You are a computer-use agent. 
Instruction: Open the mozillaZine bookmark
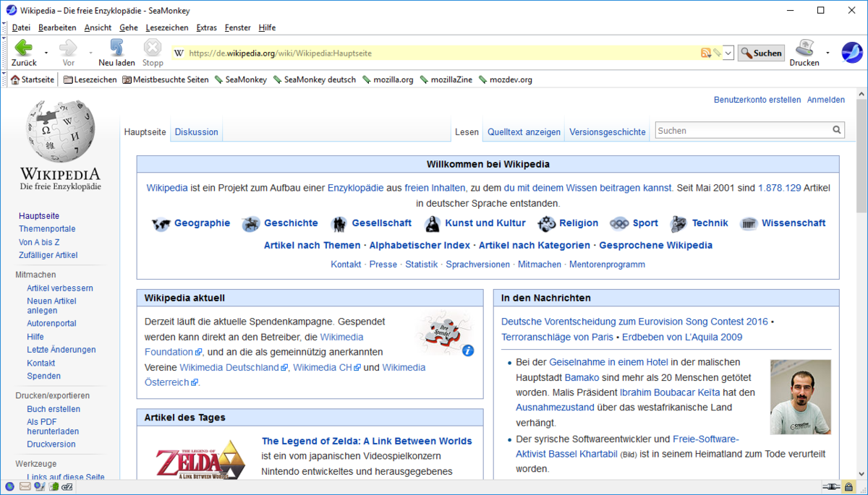point(446,79)
